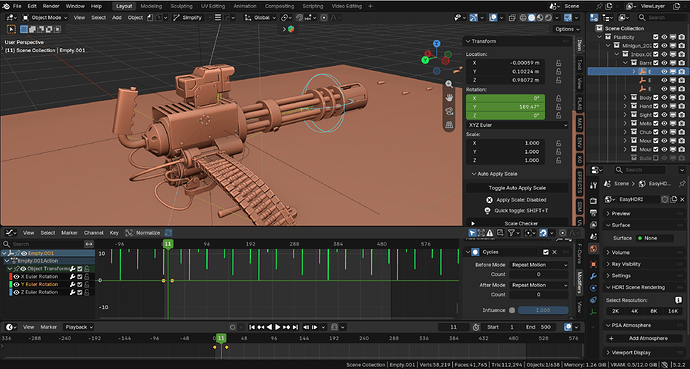Screen dimensions: 690x369
Task: Click the X Euler Rotation red color swatch
Action: (10, 277)
